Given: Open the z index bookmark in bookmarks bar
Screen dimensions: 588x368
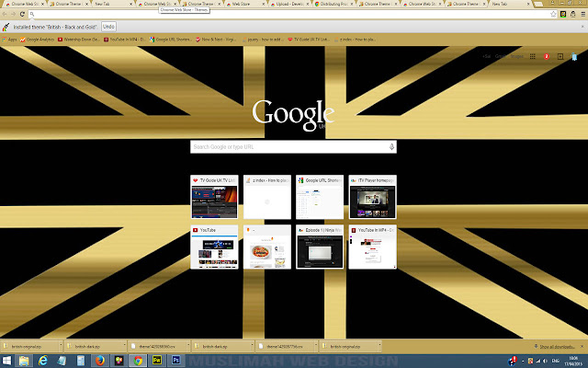Looking at the screenshot, I should (x=355, y=39).
